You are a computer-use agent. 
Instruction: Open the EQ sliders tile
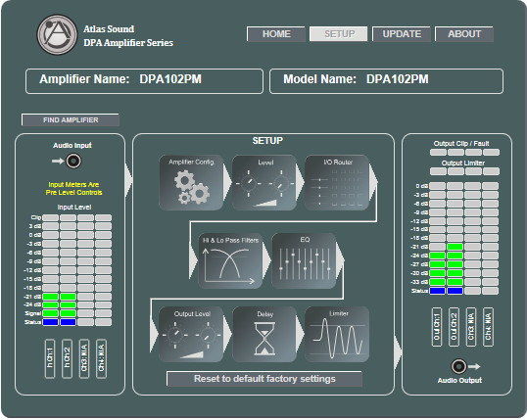tap(304, 261)
